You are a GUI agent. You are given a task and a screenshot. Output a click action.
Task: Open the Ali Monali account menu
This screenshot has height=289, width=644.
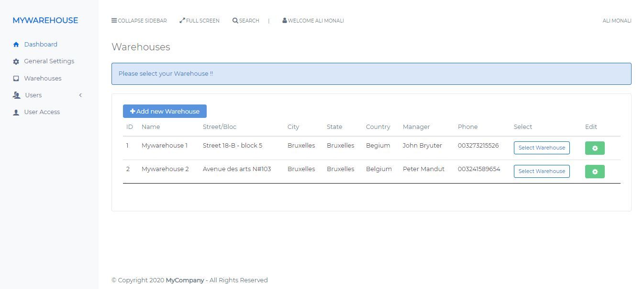tap(617, 21)
